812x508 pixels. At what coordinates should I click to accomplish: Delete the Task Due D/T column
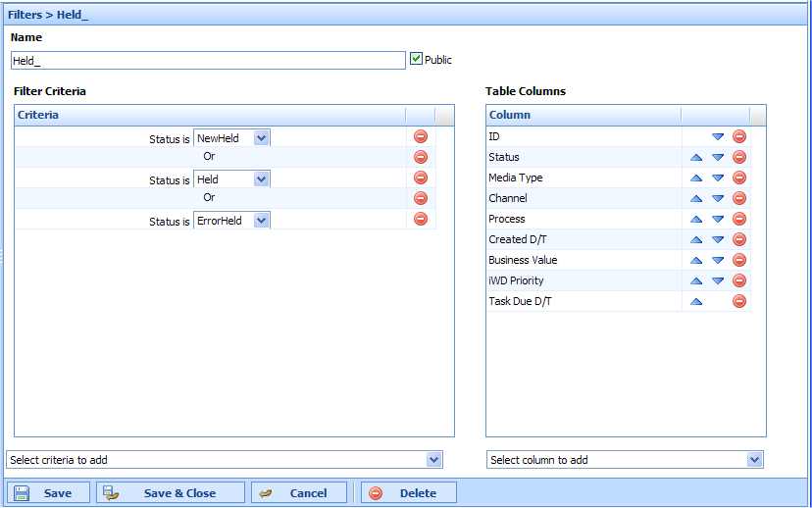click(739, 301)
